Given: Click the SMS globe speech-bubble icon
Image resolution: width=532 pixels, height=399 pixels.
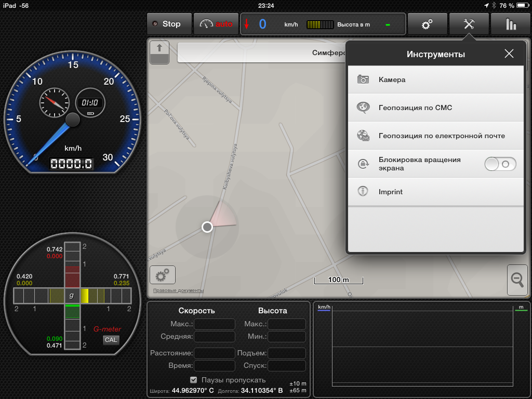Looking at the screenshot, I should tap(363, 108).
